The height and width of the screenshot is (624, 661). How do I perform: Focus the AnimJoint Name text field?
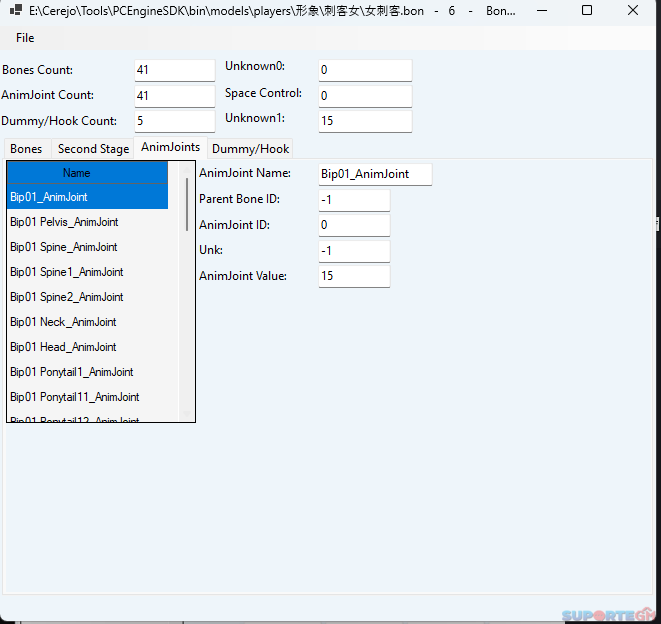pos(375,174)
